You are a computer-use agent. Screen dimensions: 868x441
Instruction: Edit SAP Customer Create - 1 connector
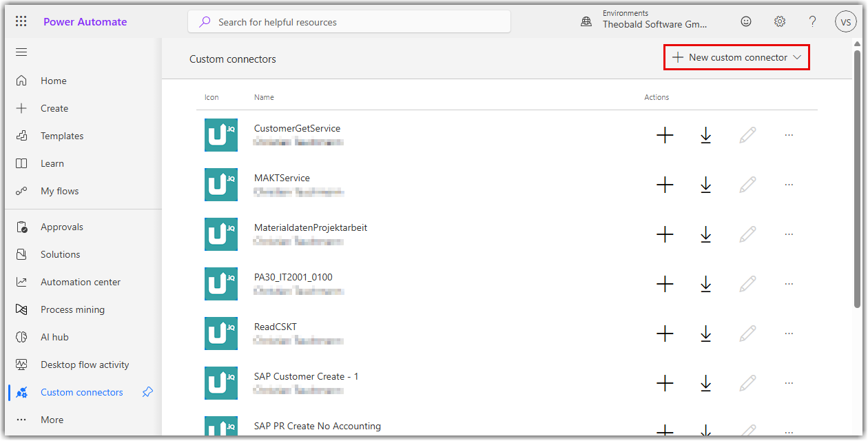coord(747,383)
